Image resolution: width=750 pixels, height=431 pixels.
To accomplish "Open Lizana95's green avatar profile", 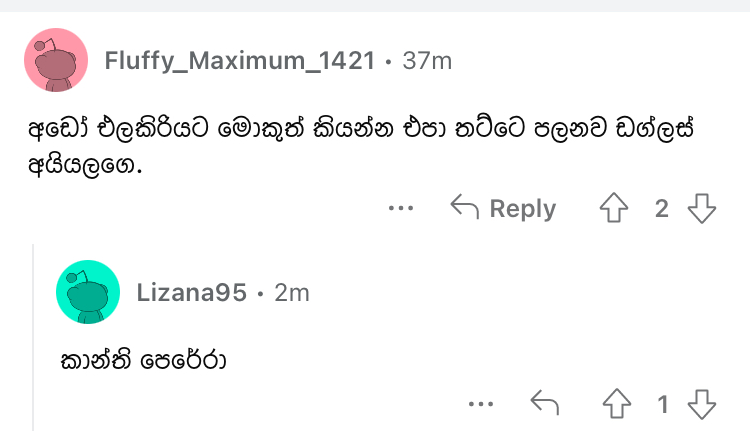I will tap(88, 292).
